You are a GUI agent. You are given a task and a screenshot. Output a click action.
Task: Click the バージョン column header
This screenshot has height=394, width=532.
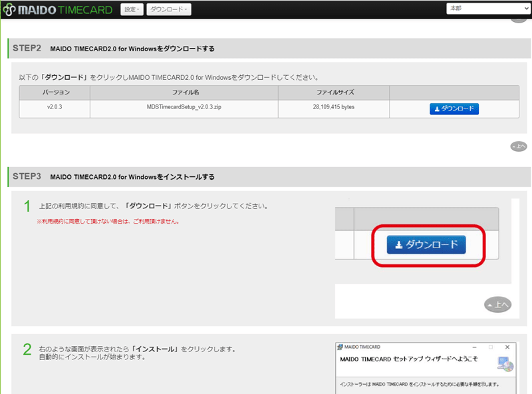pyautogui.click(x=56, y=93)
